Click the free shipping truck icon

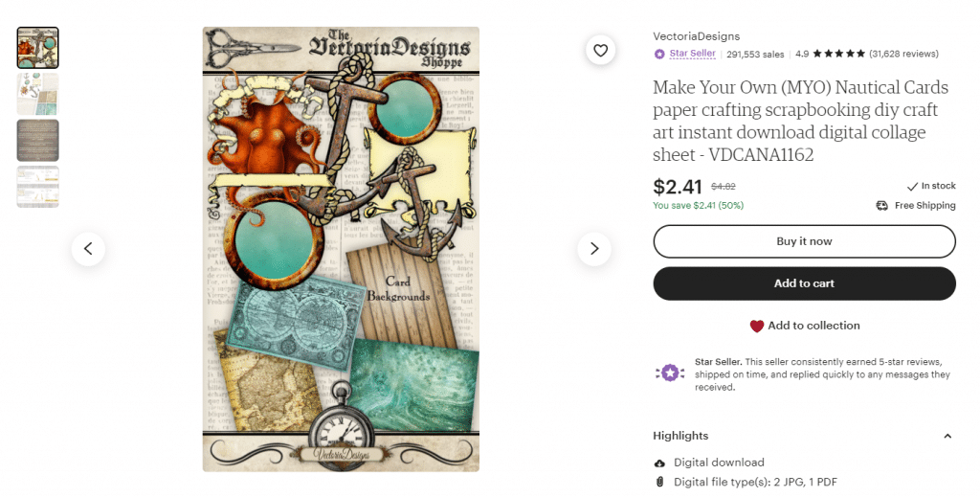881,206
